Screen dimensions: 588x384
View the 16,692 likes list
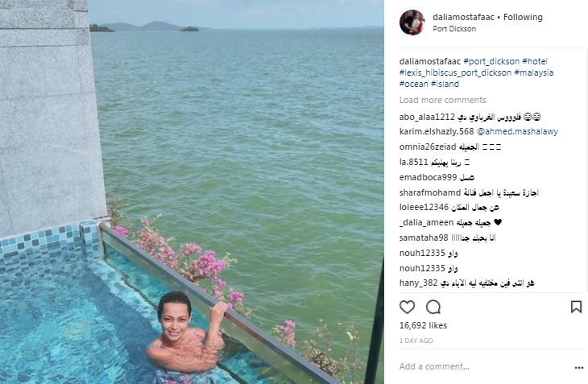[x=423, y=325]
